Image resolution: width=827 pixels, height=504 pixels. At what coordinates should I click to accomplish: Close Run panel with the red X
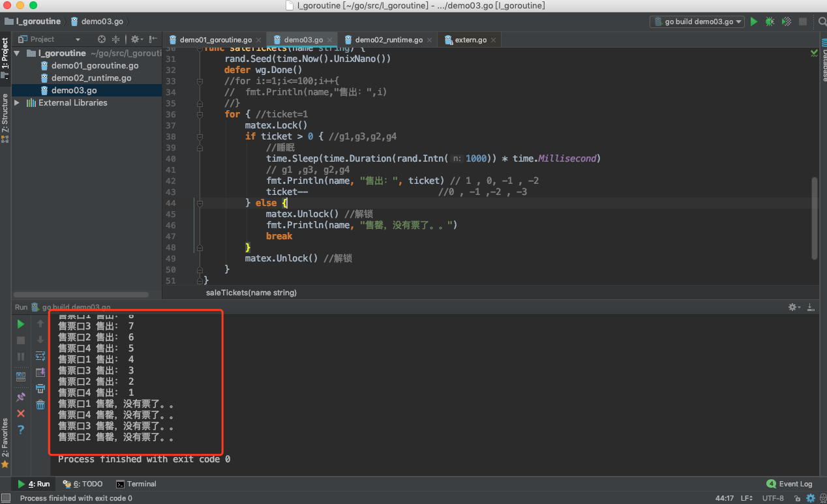point(21,413)
